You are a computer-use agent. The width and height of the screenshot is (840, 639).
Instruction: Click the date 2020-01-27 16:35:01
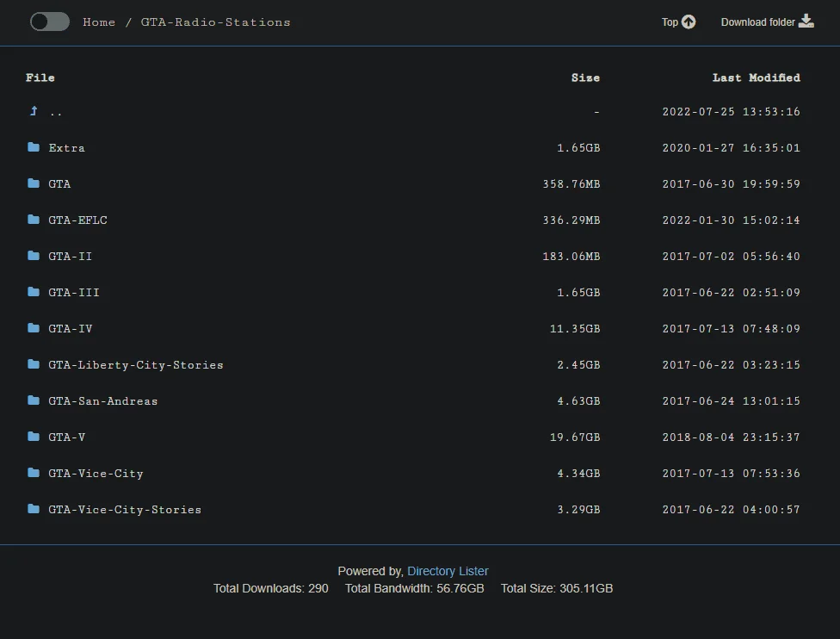pyautogui.click(x=732, y=148)
